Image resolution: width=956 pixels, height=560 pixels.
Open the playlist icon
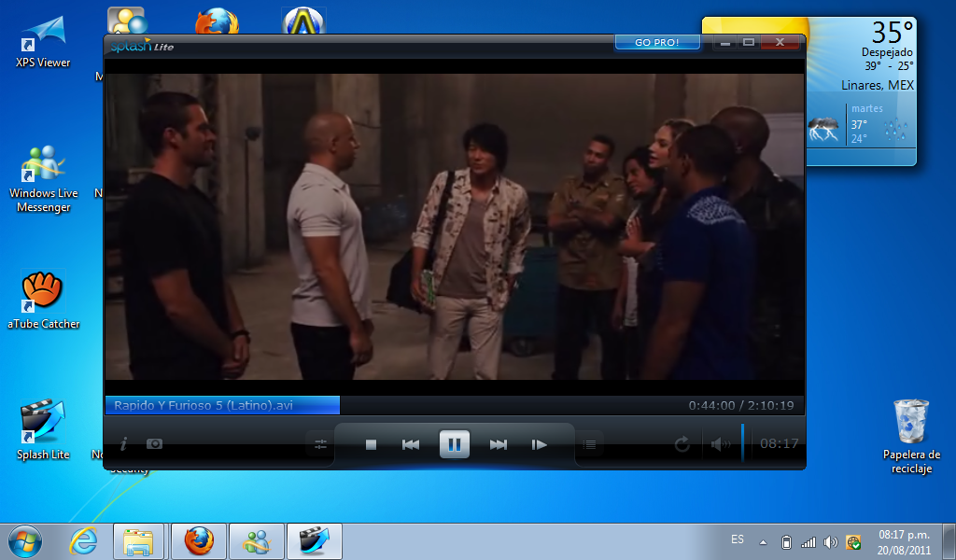click(x=589, y=445)
